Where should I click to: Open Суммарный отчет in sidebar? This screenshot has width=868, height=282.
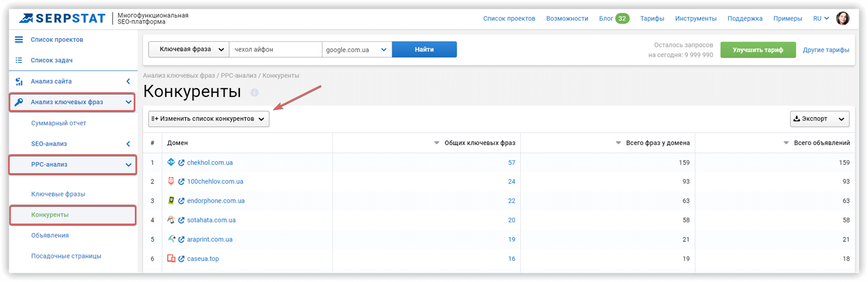[59, 123]
